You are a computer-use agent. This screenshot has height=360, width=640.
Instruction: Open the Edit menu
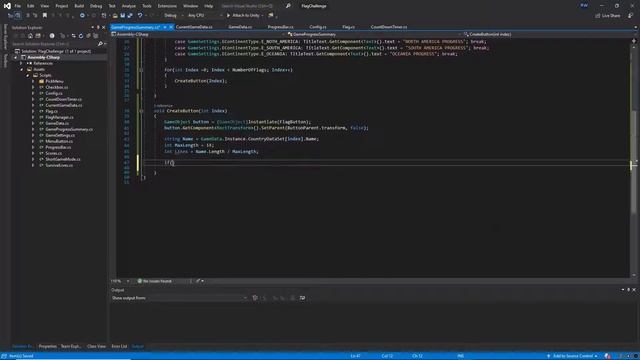[31, 6]
